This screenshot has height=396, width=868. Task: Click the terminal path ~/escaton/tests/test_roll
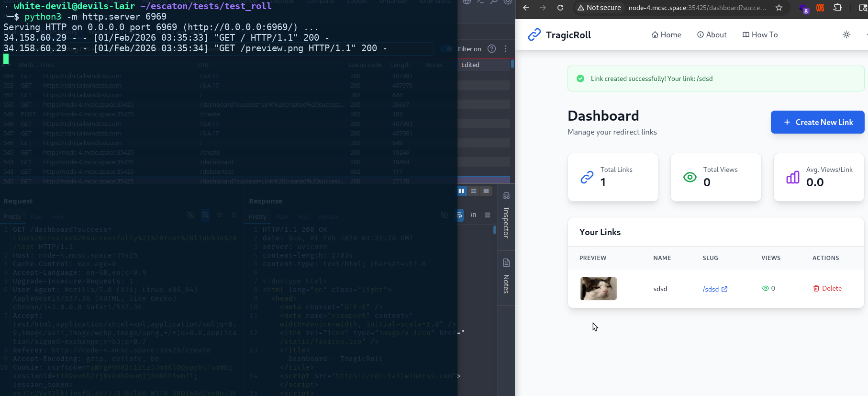coord(206,6)
